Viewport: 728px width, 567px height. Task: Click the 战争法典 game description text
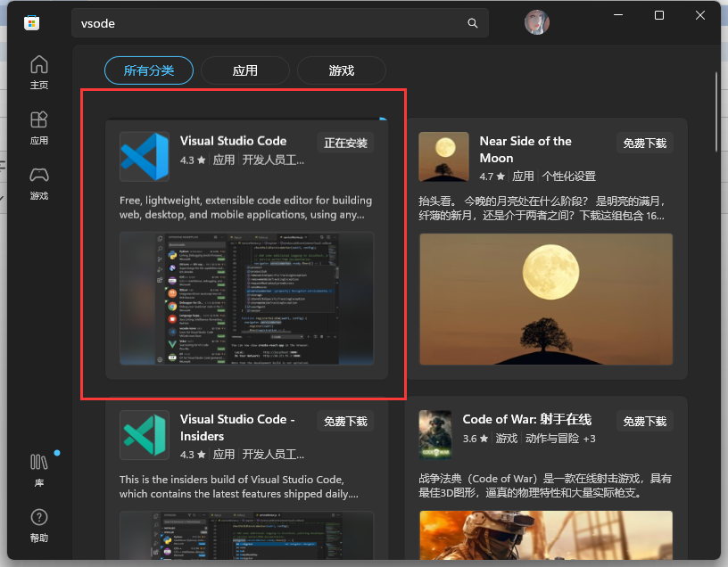point(545,485)
